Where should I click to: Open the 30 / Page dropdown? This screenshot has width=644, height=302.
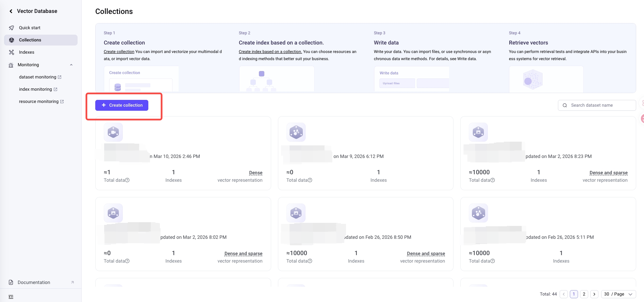point(618,294)
